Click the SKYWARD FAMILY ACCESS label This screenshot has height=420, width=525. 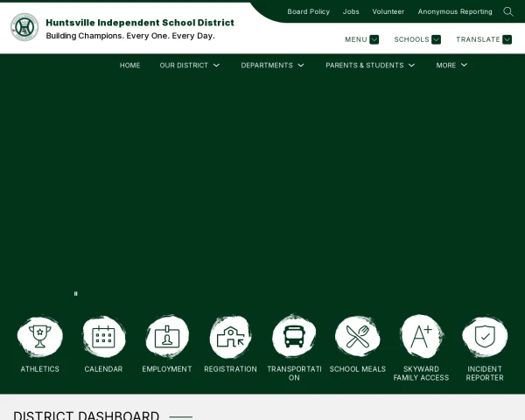point(421,373)
